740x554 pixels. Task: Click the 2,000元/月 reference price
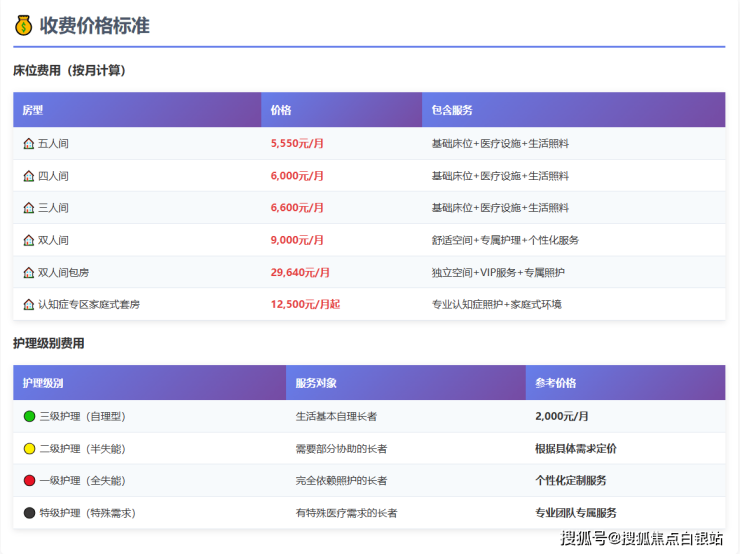point(562,416)
